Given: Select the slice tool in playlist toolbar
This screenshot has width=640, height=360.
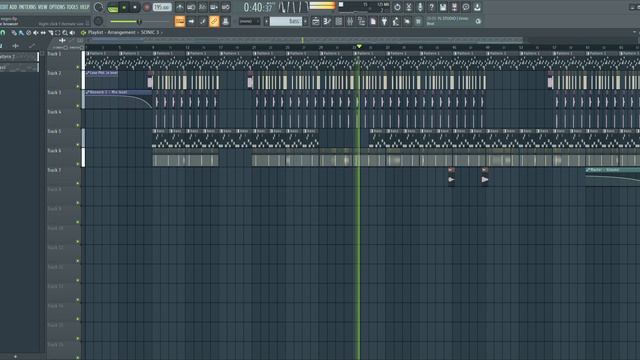Looking at the screenshot, I should tap(50, 33).
